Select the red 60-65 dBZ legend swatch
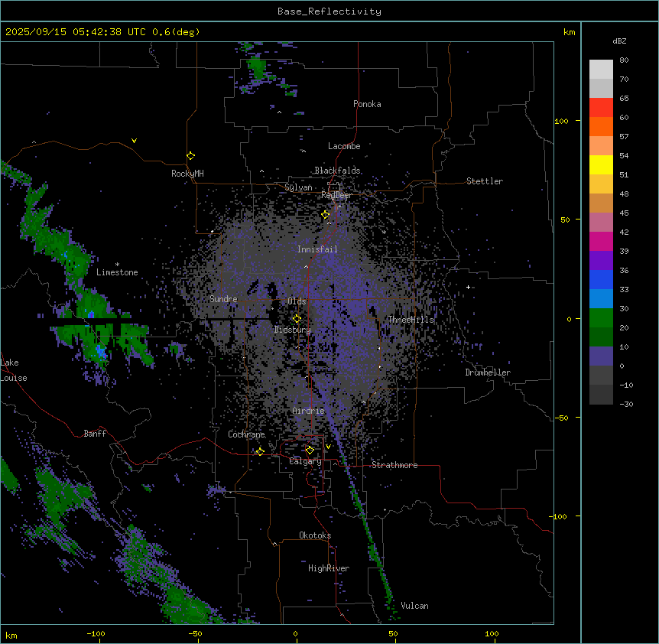 click(x=601, y=107)
